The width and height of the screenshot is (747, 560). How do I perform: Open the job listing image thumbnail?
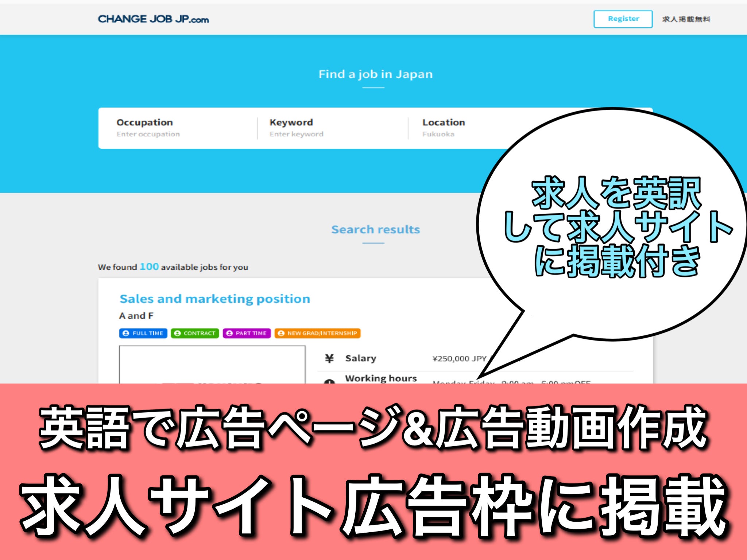[212, 364]
